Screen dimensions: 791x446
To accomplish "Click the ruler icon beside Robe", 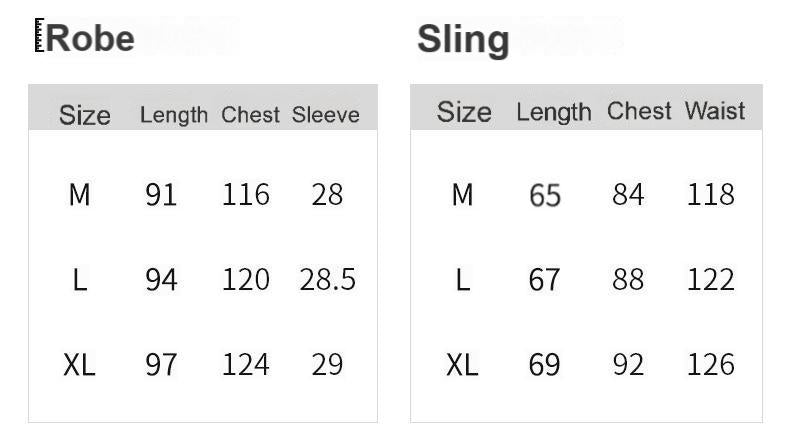I will coord(39,38).
